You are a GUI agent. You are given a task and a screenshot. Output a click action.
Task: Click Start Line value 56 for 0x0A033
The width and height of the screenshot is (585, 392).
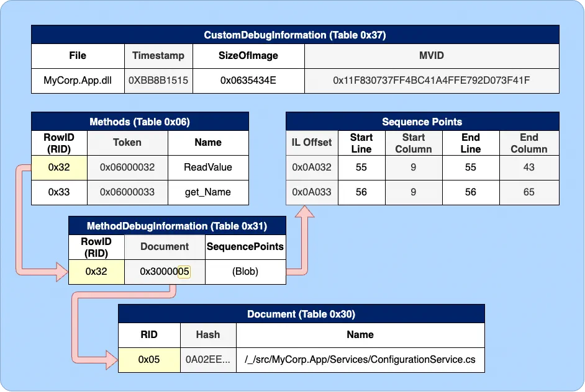361,192
